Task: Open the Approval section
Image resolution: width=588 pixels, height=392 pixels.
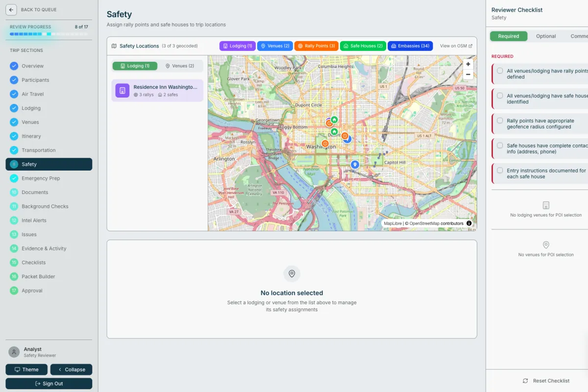Action: pos(49,291)
